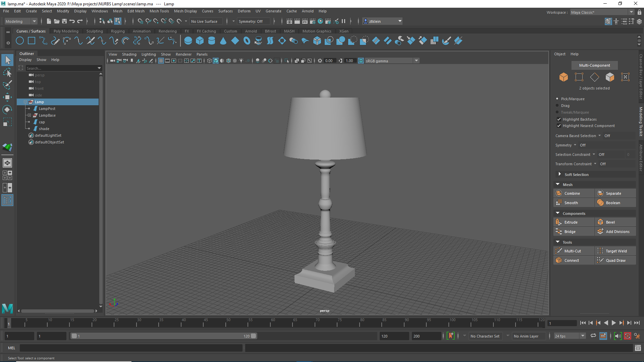Screen dimensions: 644x362
Task: Toggle Highlight Nearest Component checkbox
Action: click(559, 126)
